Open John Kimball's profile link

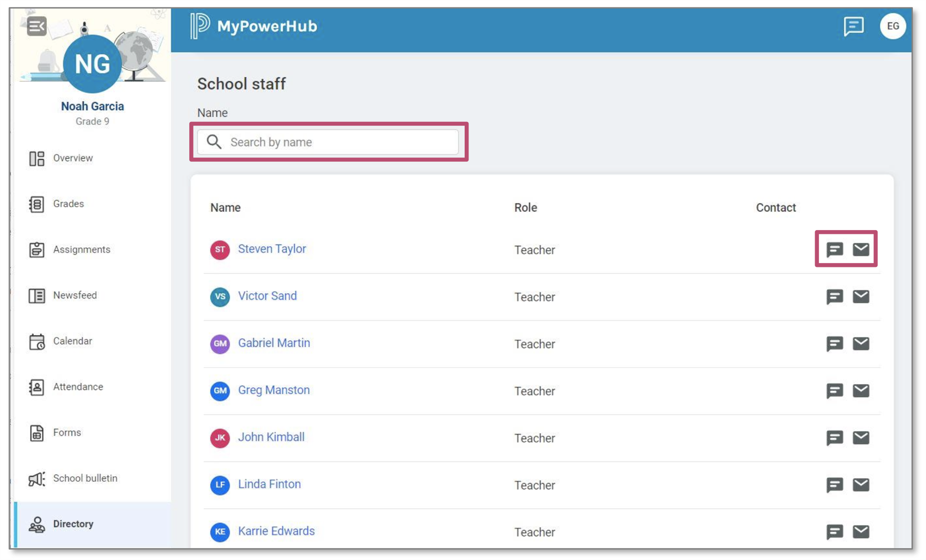[271, 437]
